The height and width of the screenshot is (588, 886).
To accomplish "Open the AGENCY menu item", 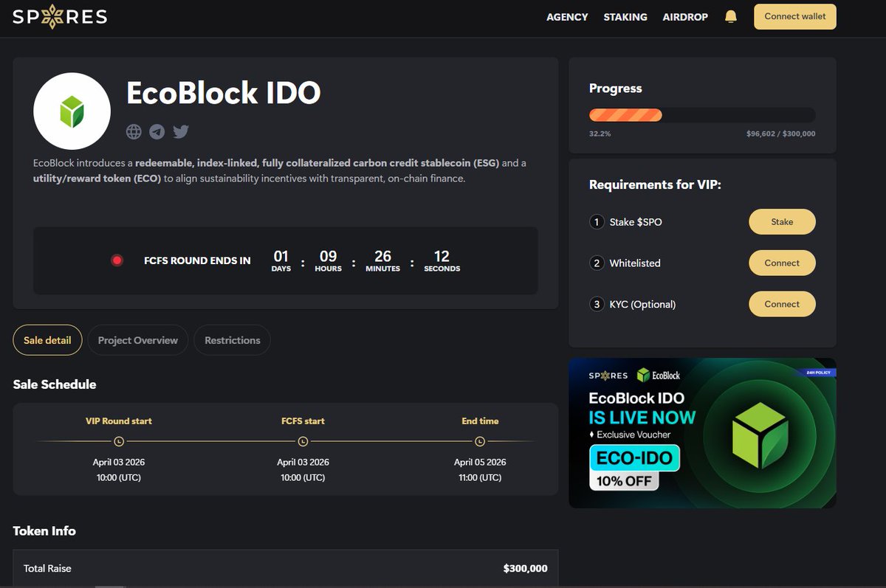I will click(x=567, y=17).
